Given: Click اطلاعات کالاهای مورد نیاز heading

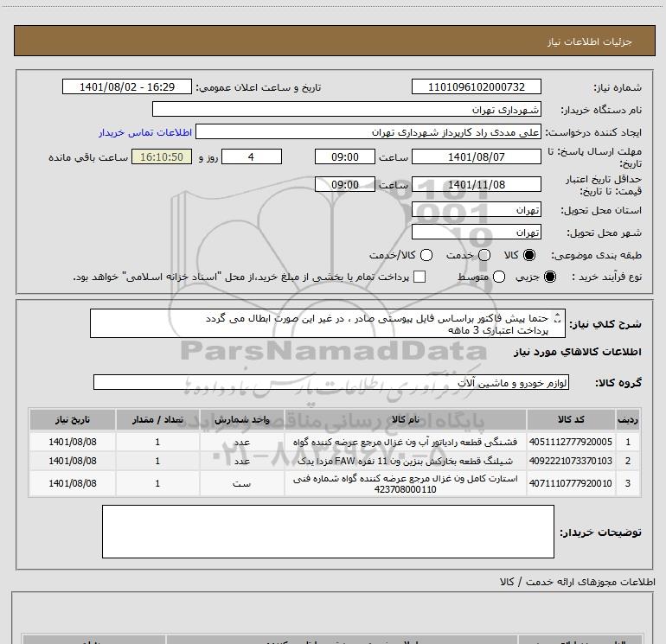Looking at the screenshot, I should point(578,352).
